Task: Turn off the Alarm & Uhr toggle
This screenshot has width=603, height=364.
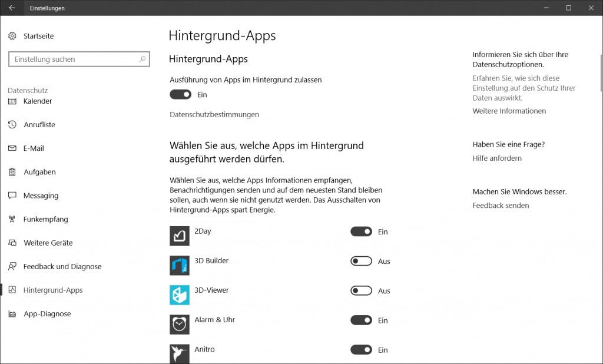Action: coord(361,320)
